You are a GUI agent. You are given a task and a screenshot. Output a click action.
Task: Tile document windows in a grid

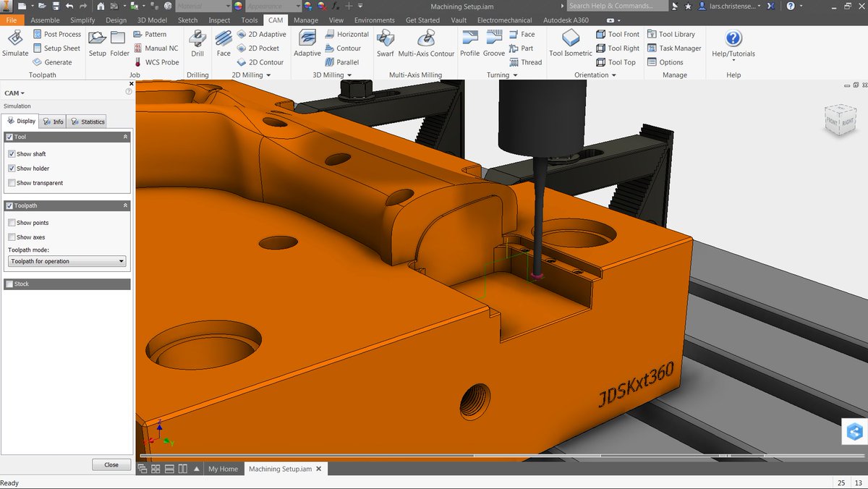[x=156, y=469]
